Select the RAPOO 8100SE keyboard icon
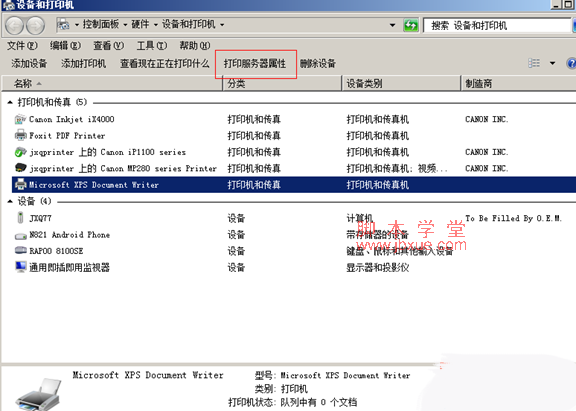The height and width of the screenshot is (411, 576). click(21, 250)
